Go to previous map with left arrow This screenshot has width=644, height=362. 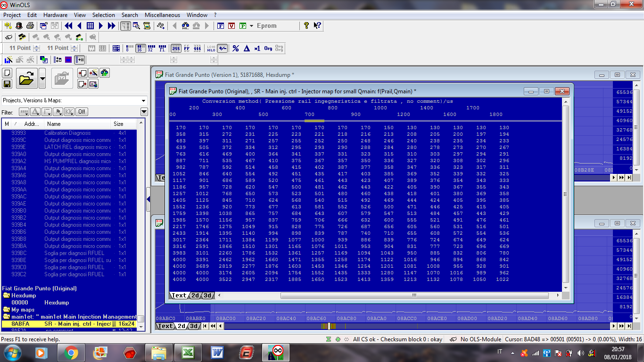point(79,26)
